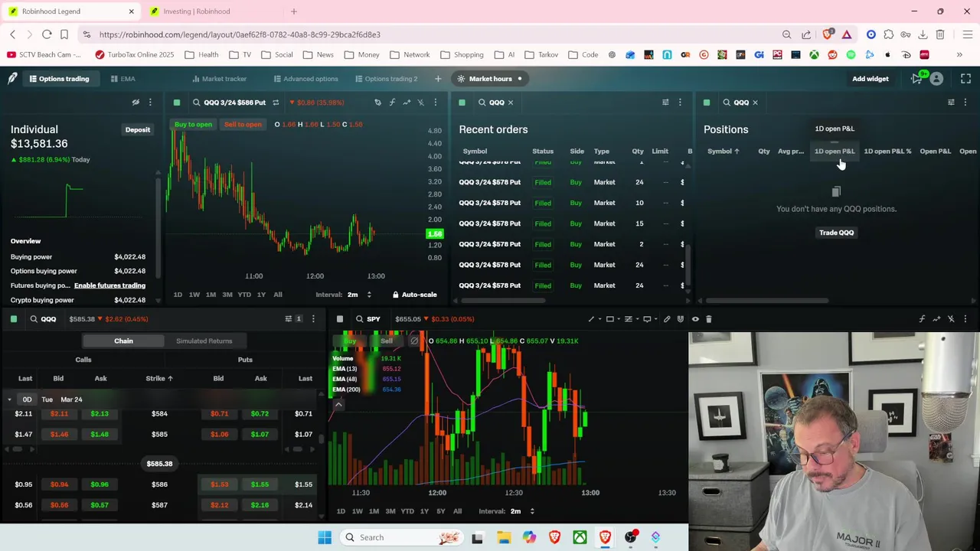Click Add widget button
The image size is (980, 551).
(871, 79)
